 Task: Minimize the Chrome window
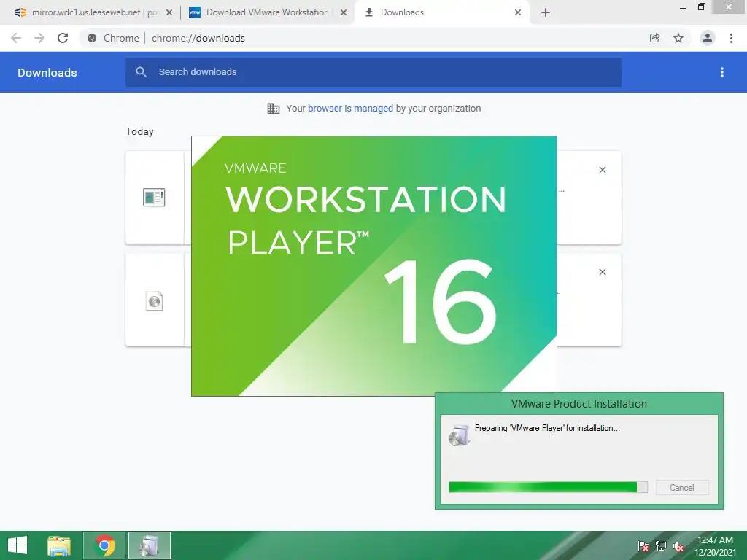683,7
